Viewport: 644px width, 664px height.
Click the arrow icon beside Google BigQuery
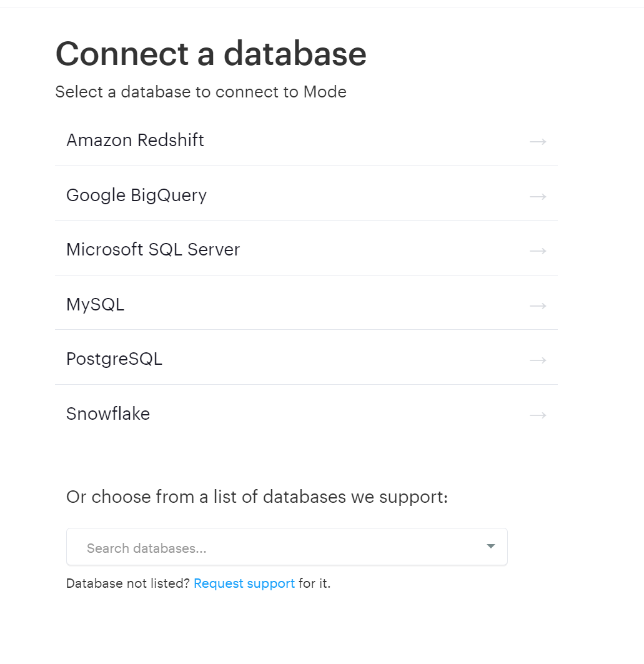(x=538, y=197)
